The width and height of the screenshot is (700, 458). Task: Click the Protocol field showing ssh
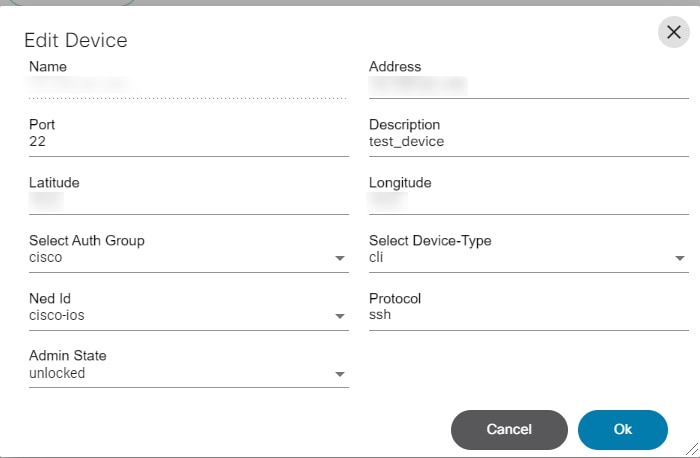point(528,315)
